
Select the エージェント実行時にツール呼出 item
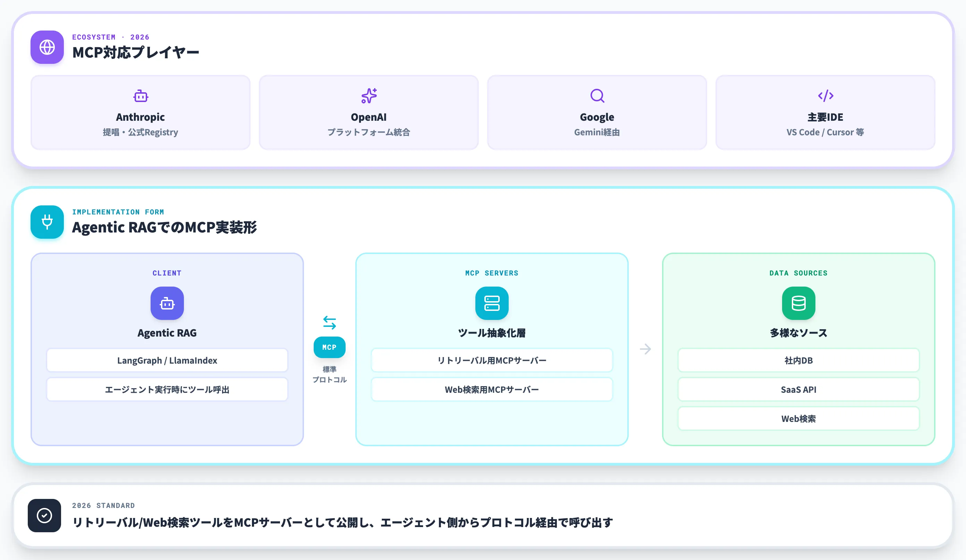click(167, 389)
